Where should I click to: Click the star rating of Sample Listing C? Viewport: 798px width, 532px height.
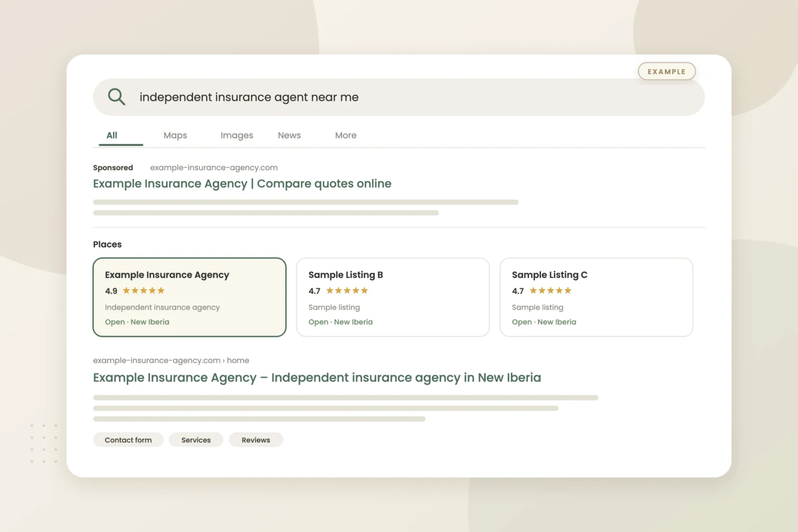pyautogui.click(x=542, y=290)
